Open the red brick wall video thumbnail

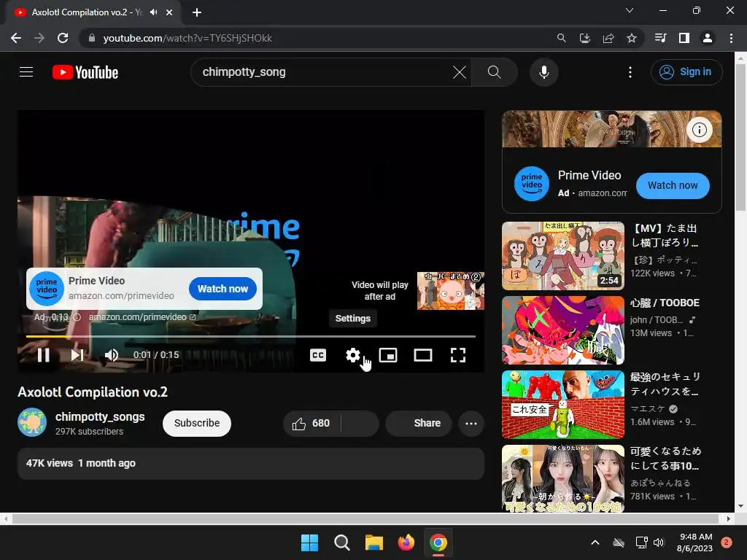pyautogui.click(x=563, y=405)
